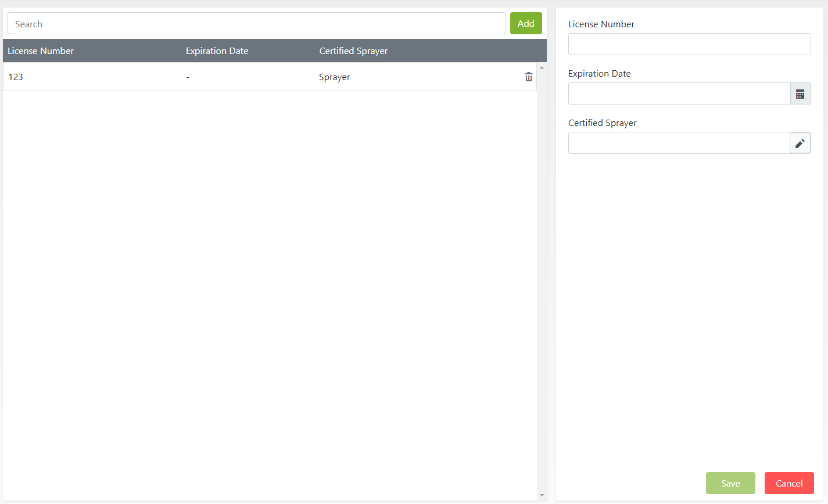Viewport: 828px width, 504px height.
Task: Click the dash in the row's expiration cell
Action: pyautogui.click(x=188, y=77)
